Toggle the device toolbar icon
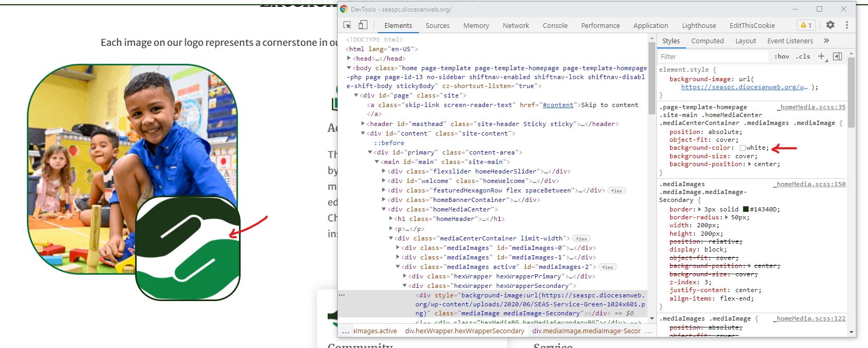Image resolution: width=868 pixels, height=348 pixels. coord(363,25)
